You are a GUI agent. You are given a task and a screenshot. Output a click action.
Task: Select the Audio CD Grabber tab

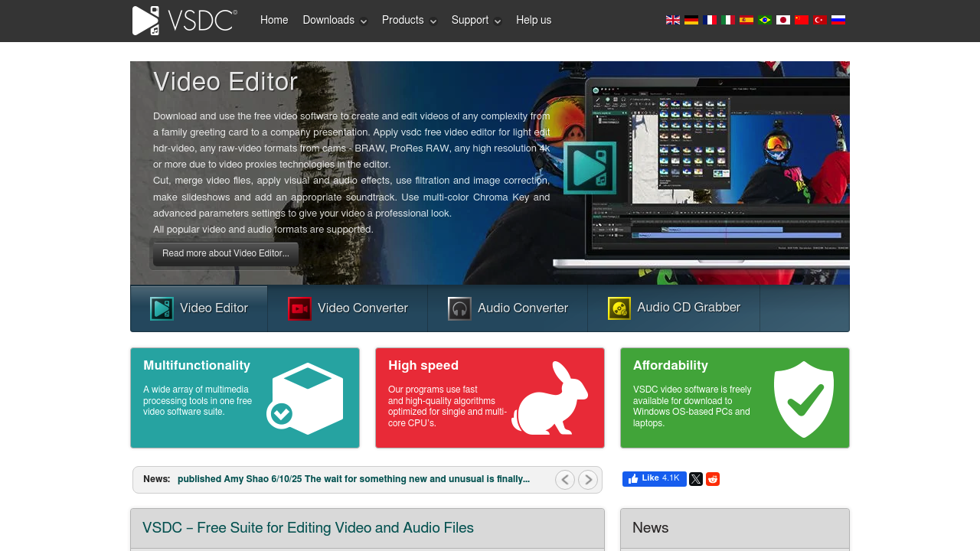pyautogui.click(x=674, y=308)
